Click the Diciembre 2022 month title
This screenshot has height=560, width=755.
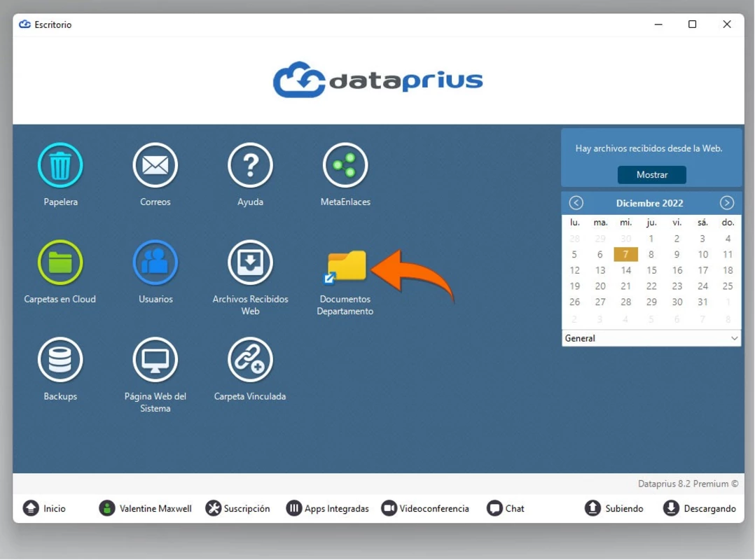[649, 203]
